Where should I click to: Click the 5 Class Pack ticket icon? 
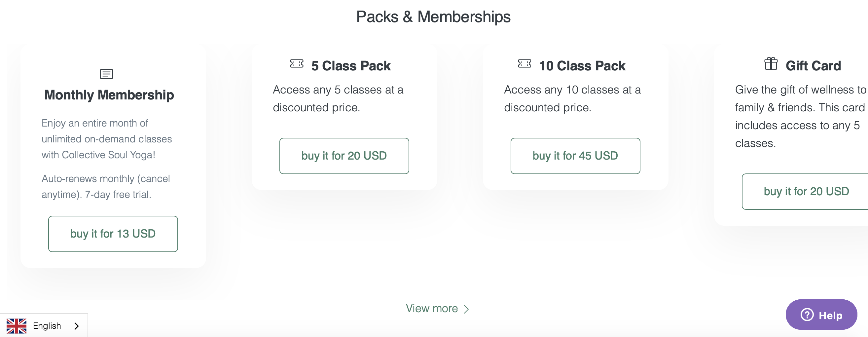point(297,64)
